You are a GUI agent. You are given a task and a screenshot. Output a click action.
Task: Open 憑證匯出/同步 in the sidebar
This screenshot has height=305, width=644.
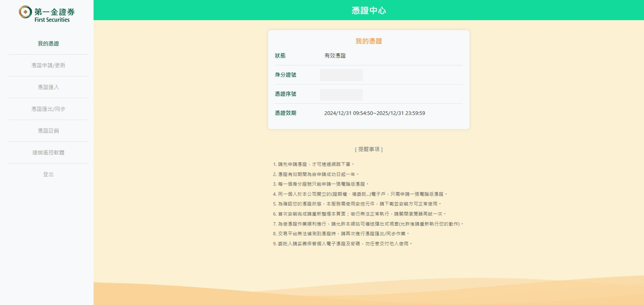[x=48, y=109]
